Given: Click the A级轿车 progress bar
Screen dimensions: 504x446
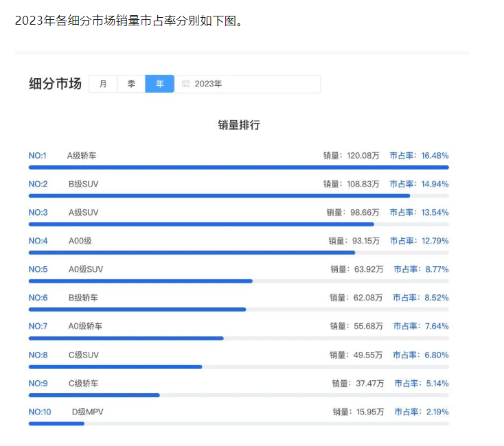Looking at the screenshot, I should pyautogui.click(x=238, y=167).
